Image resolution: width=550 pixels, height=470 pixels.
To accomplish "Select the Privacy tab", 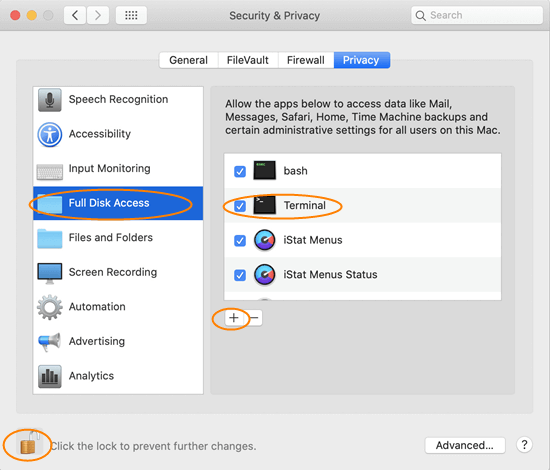I will [362, 60].
